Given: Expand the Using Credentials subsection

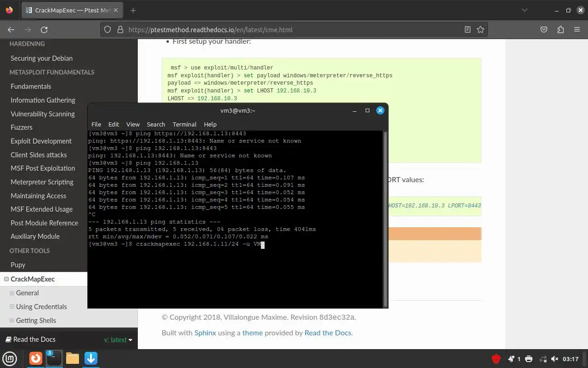Looking at the screenshot, I should point(12,307).
